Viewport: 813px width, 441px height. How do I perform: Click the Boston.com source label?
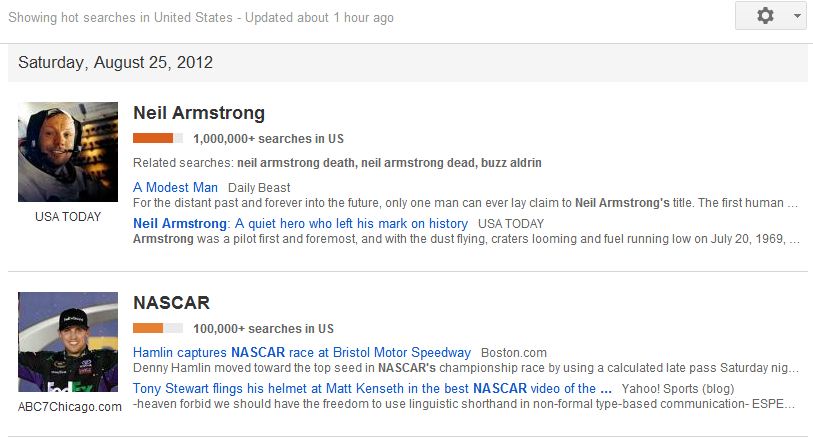point(514,353)
